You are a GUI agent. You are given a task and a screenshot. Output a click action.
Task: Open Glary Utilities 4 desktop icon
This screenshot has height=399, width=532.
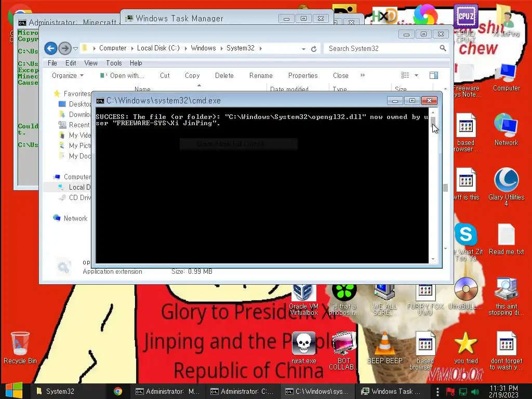[506, 187]
